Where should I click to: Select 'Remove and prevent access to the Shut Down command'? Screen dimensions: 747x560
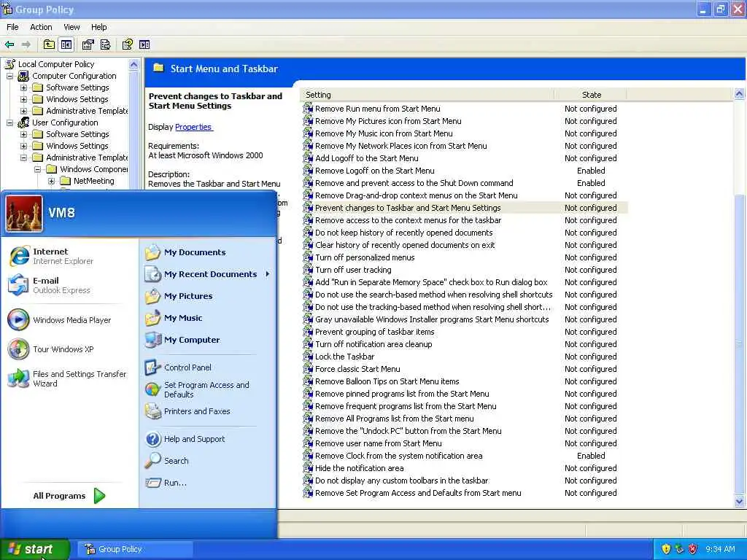tap(414, 183)
